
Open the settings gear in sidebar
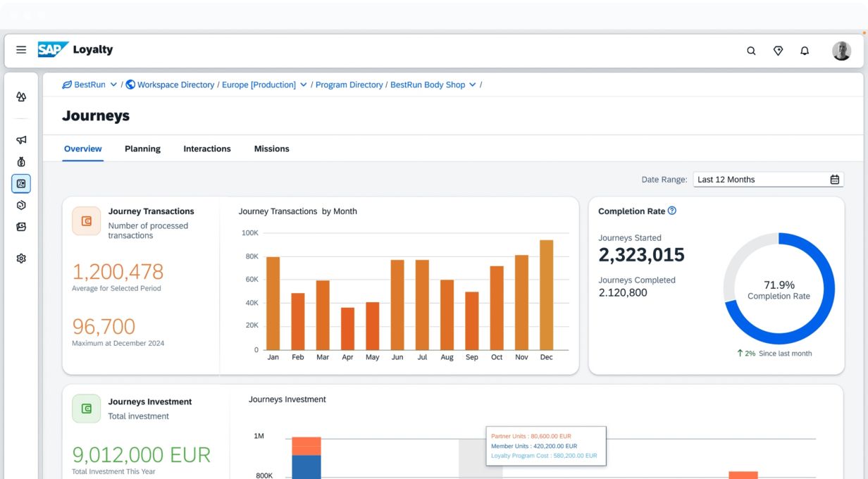tap(21, 259)
